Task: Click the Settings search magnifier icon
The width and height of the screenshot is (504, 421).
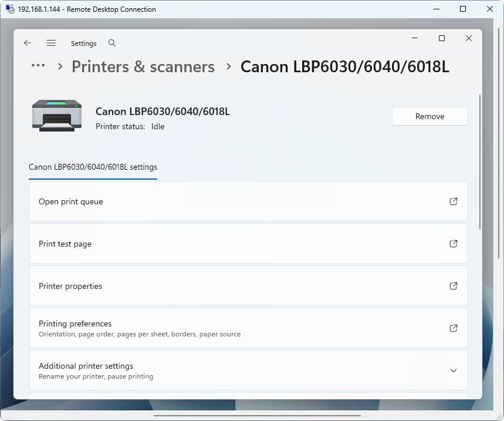Action: [112, 43]
